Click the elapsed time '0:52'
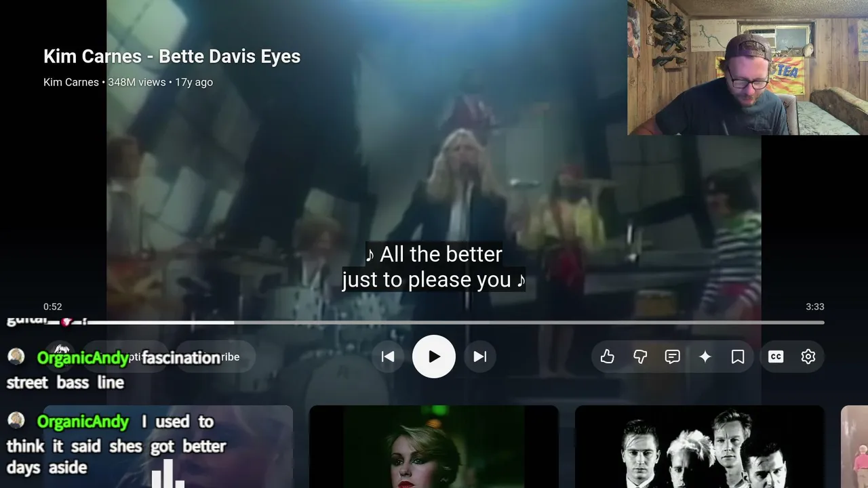Screen dimensions: 868x488 (53, 307)
